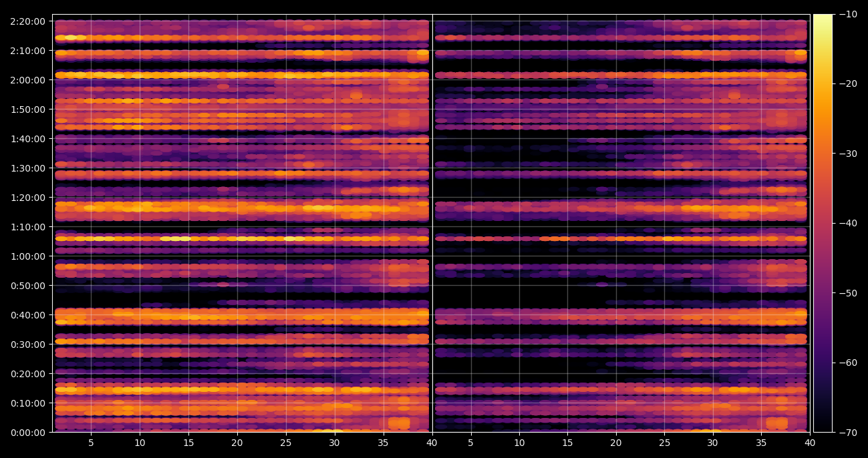Click x-axis label 35 under left heatmap

click(384, 442)
